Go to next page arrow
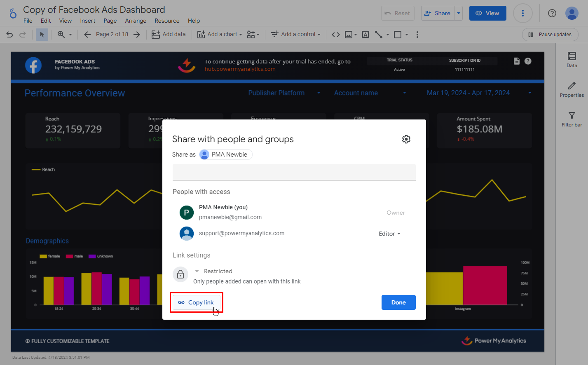 (137, 35)
